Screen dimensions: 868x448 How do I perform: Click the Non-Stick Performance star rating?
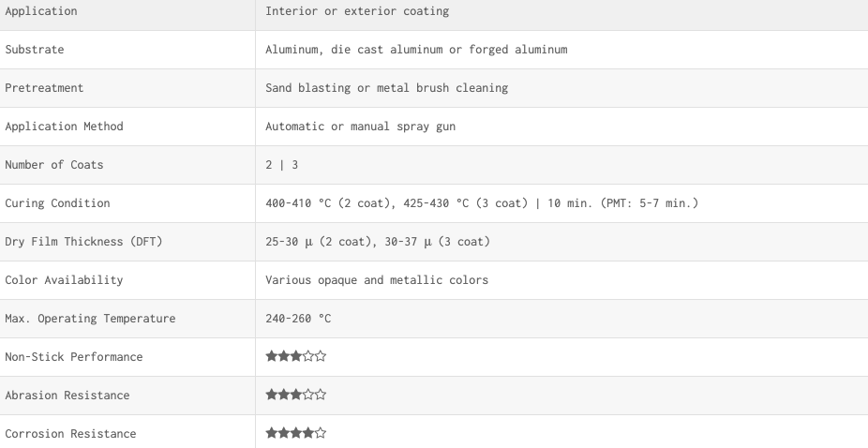(x=296, y=356)
